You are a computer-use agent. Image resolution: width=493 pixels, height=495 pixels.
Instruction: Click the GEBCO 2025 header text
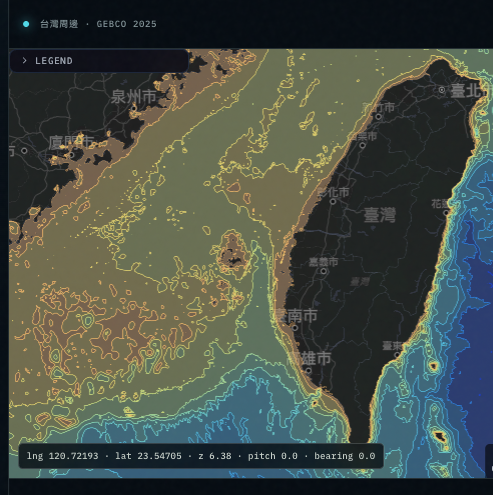[126, 24]
